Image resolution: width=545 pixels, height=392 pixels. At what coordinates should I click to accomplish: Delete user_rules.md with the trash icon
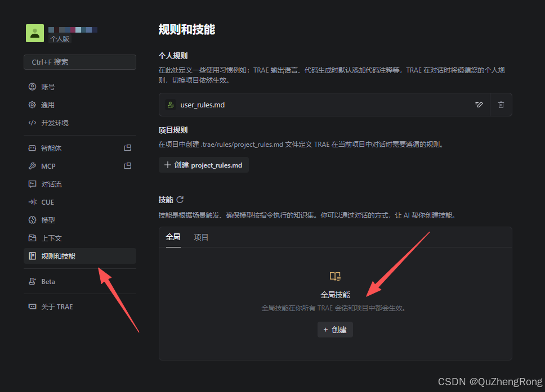coord(501,105)
